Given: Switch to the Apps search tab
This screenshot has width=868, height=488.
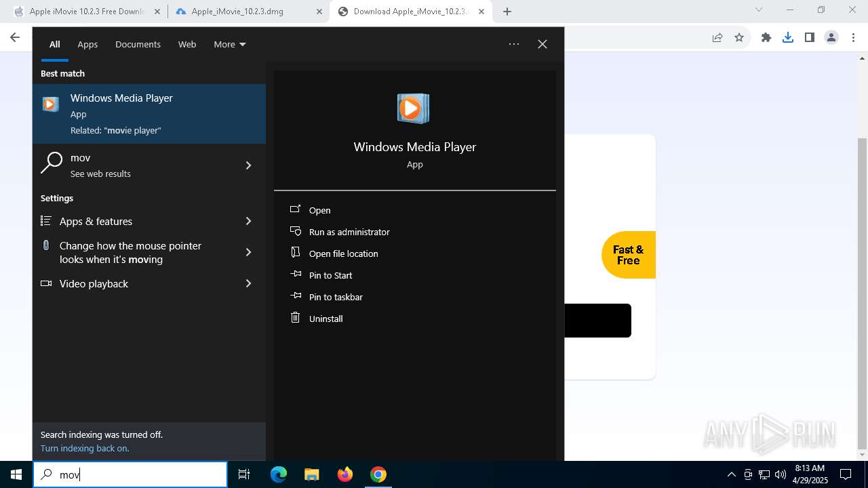Looking at the screenshot, I should tap(87, 44).
